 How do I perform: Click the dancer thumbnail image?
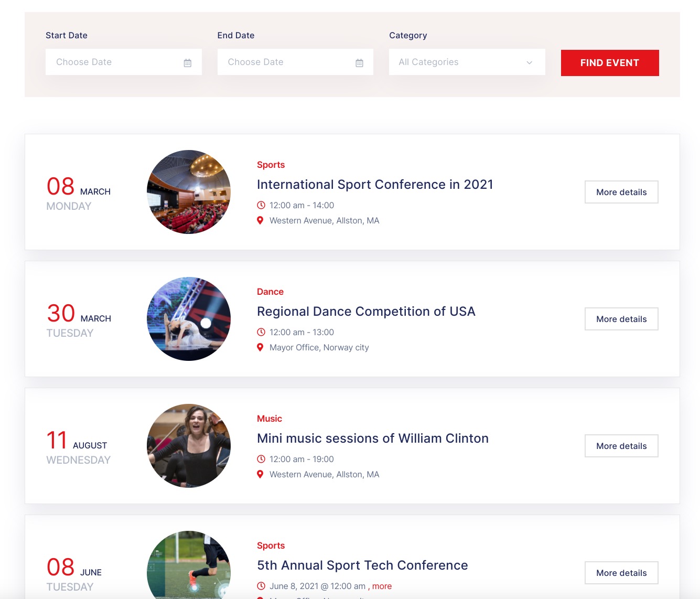pyautogui.click(x=189, y=319)
